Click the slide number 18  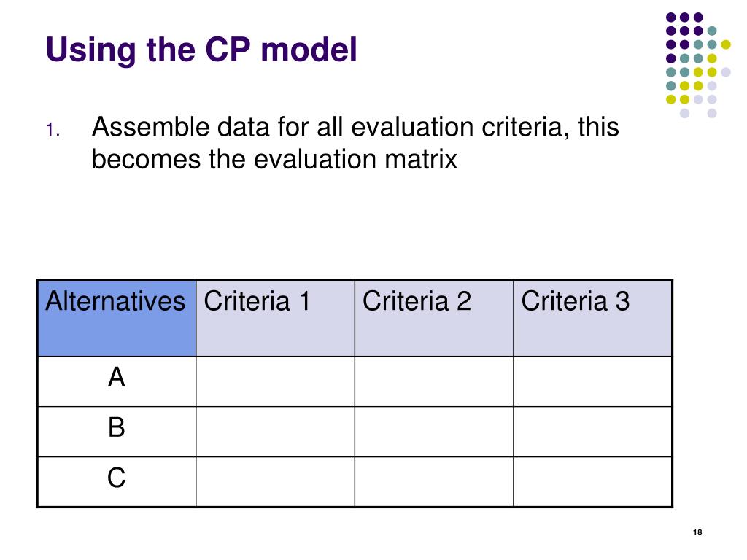[697, 532]
